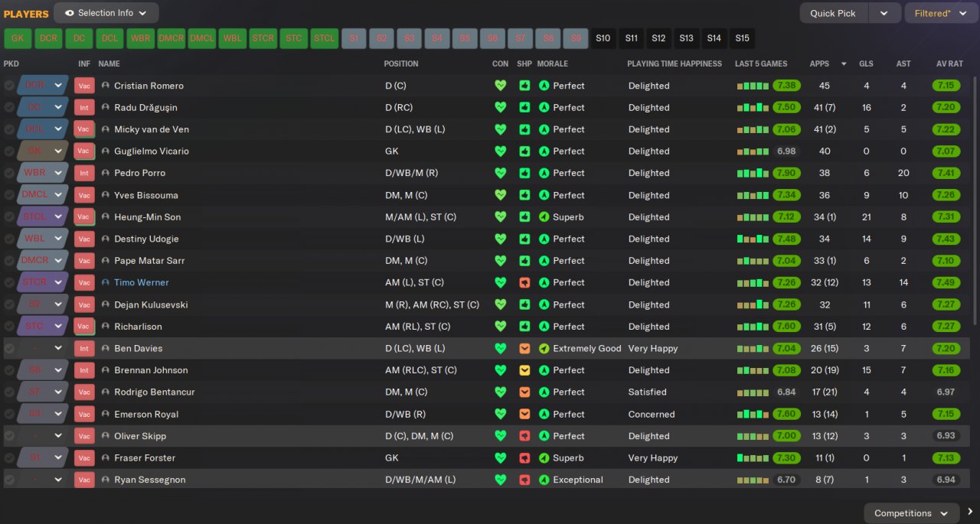The image size is (980, 524).
Task: Sort by the NAME column header
Action: click(109, 63)
